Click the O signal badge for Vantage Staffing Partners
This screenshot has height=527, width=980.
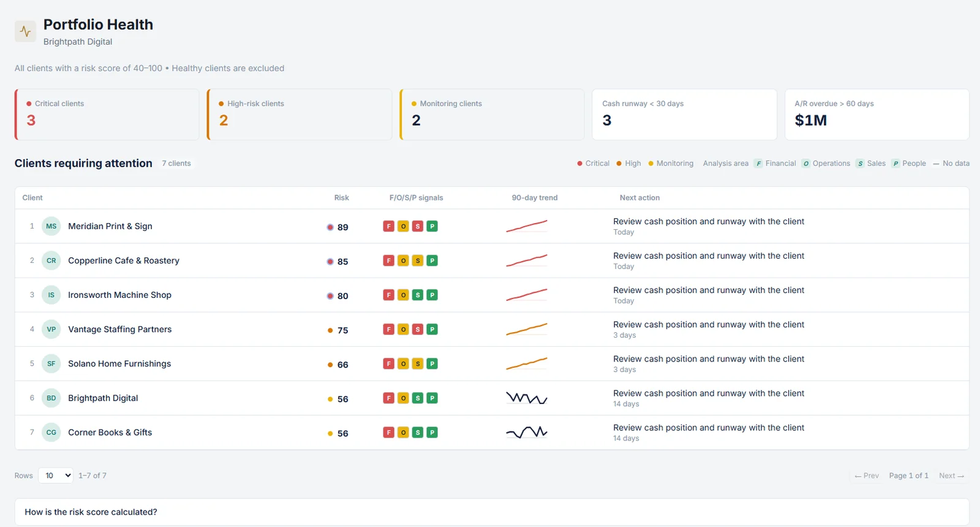pyautogui.click(x=403, y=329)
